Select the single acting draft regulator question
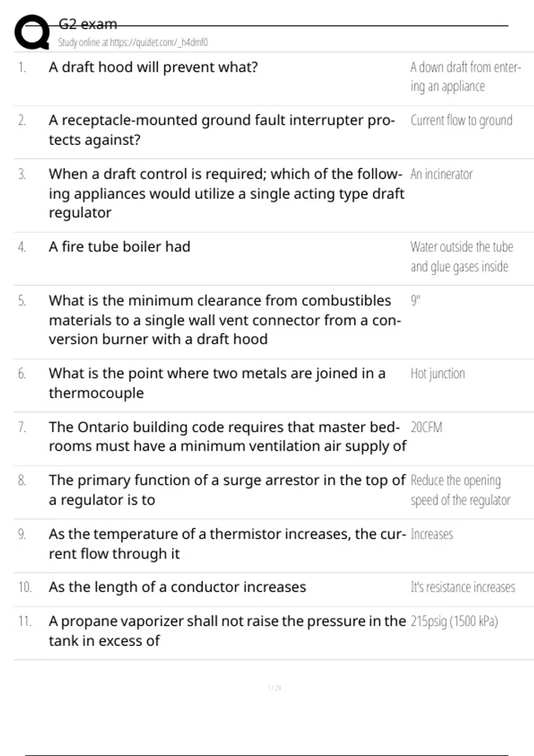The height and width of the screenshot is (756, 534). tap(226, 193)
